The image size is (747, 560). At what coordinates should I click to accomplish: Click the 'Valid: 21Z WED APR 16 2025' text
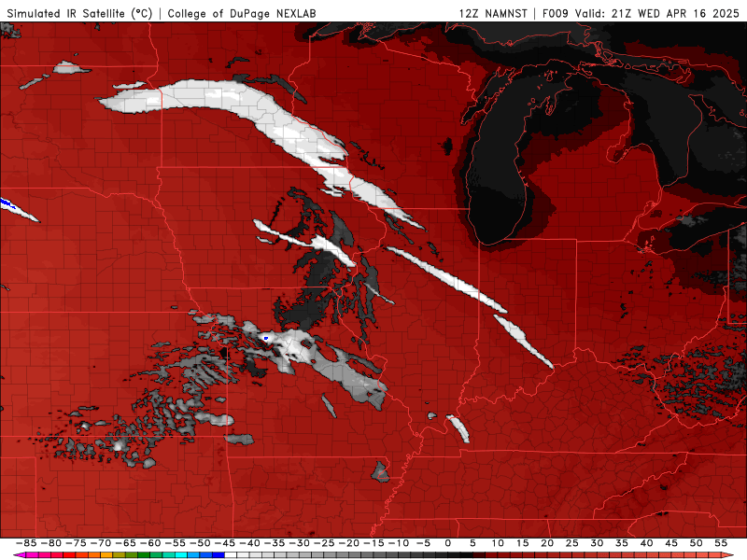[x=657, y=13]
